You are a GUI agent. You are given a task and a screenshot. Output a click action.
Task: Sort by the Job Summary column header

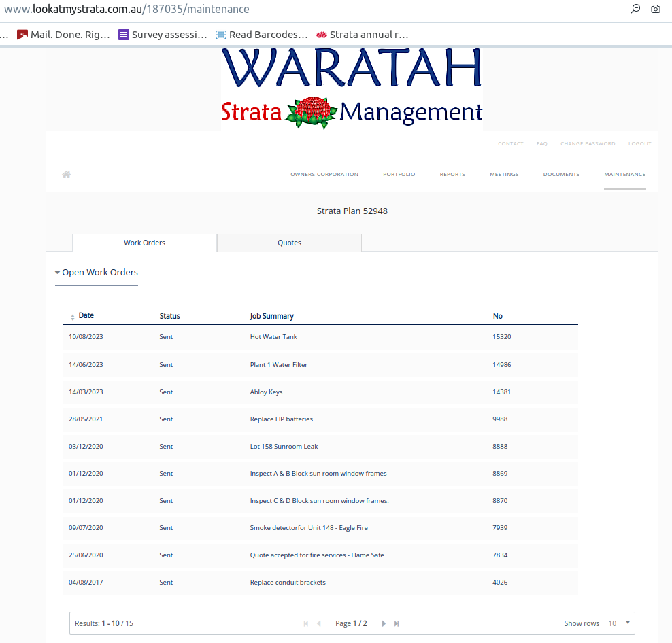tap(271, 316)
